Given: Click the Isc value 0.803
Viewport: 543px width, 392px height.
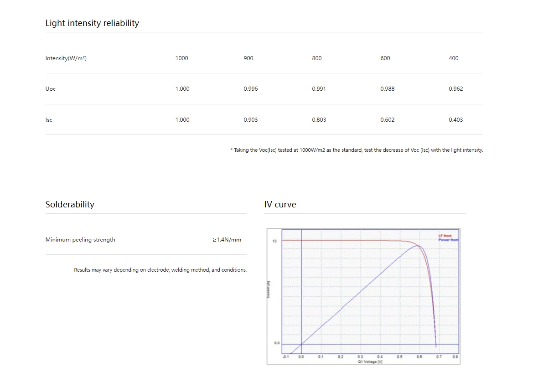Looking at the screenshot, I should click(x=319, y=120).
